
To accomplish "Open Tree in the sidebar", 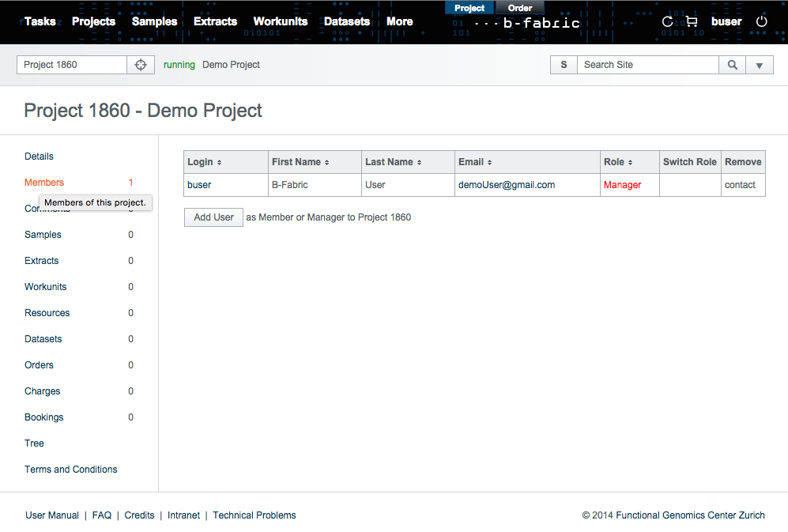I will (x=34, y=443).
